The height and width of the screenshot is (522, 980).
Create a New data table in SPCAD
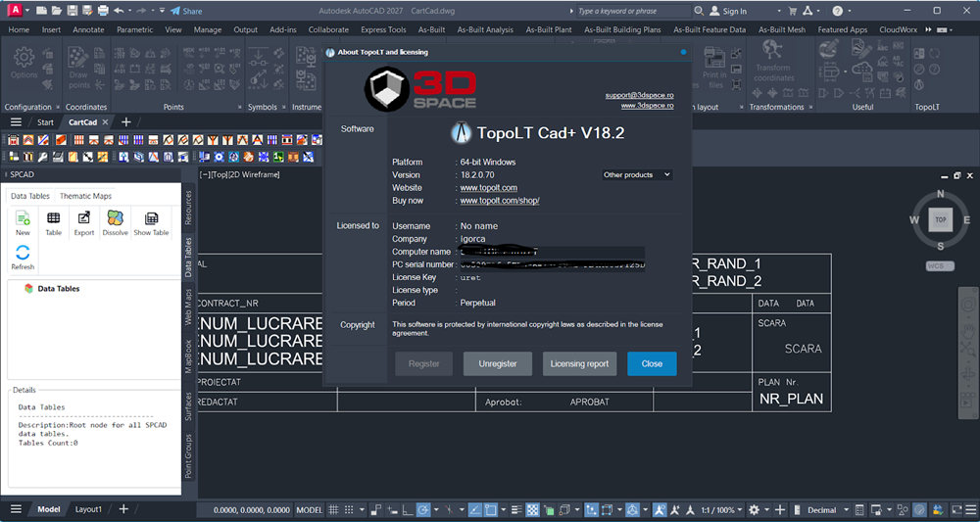[24, 223]
